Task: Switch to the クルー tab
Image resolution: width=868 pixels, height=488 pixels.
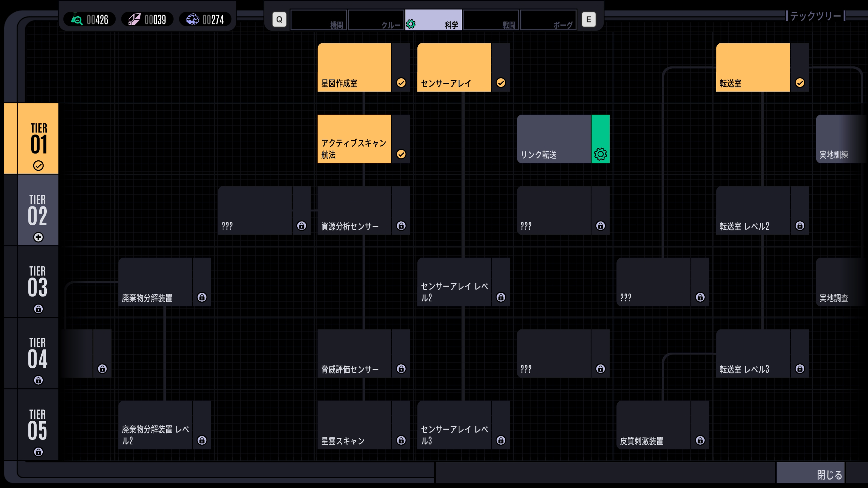Action: click(376, 20)
